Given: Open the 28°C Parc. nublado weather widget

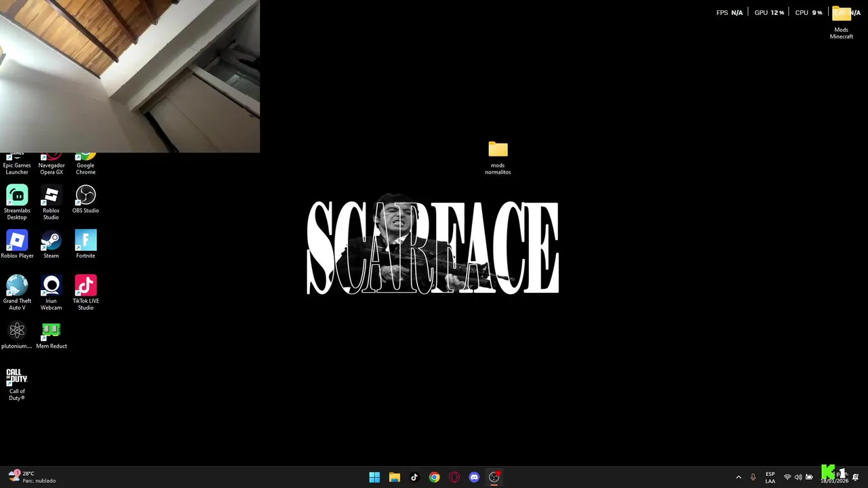Looking at the screenshot, I should [33, 477].
